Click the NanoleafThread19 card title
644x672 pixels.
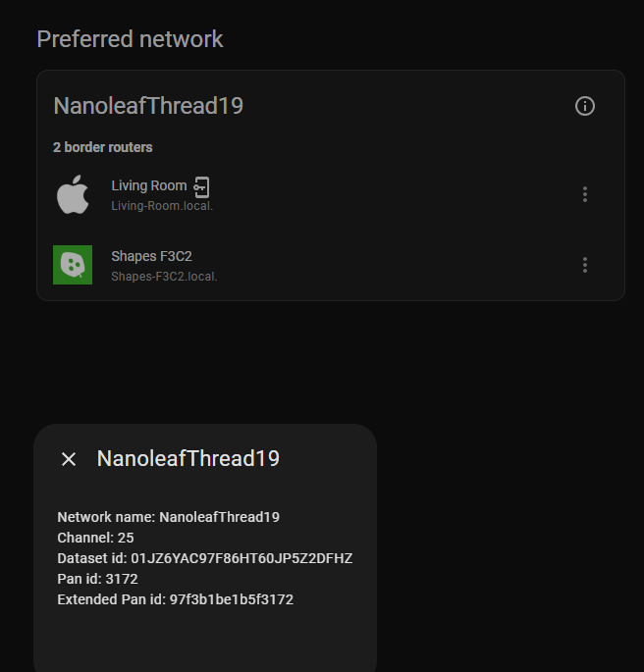coord(148,106)
